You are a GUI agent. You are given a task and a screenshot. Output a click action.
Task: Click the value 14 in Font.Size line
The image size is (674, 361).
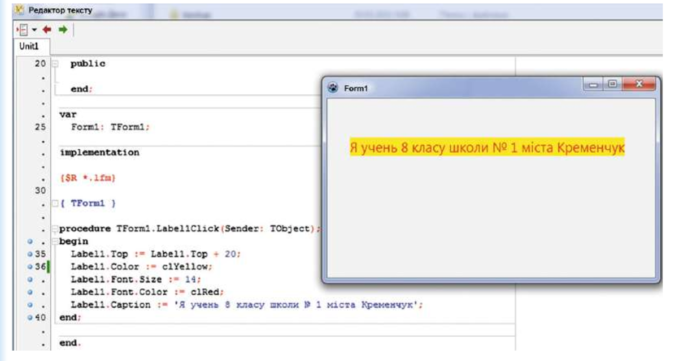(x=190, y=279)
